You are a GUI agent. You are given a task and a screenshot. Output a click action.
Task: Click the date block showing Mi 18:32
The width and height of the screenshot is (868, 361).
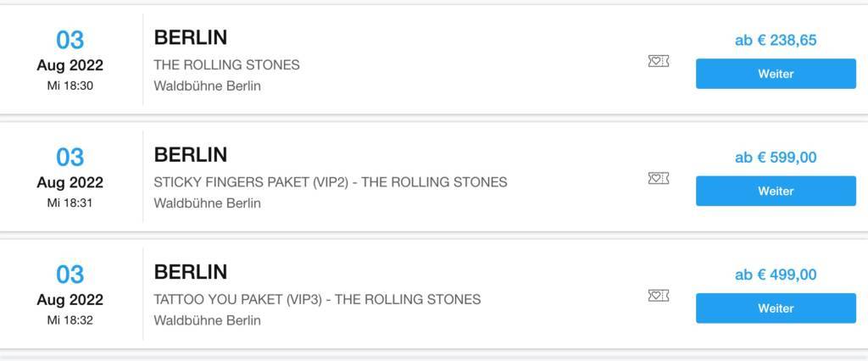[70, 294]
